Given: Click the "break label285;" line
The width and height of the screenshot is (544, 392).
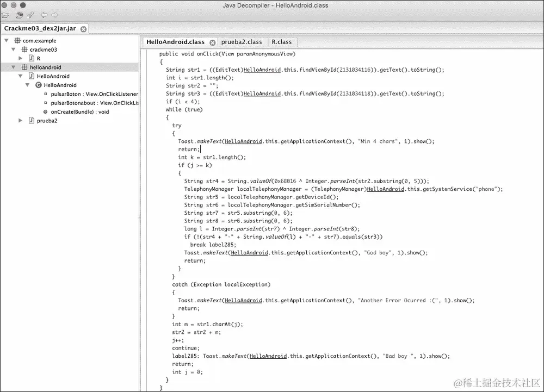Looking at the screenshot, I should [213, 245].
